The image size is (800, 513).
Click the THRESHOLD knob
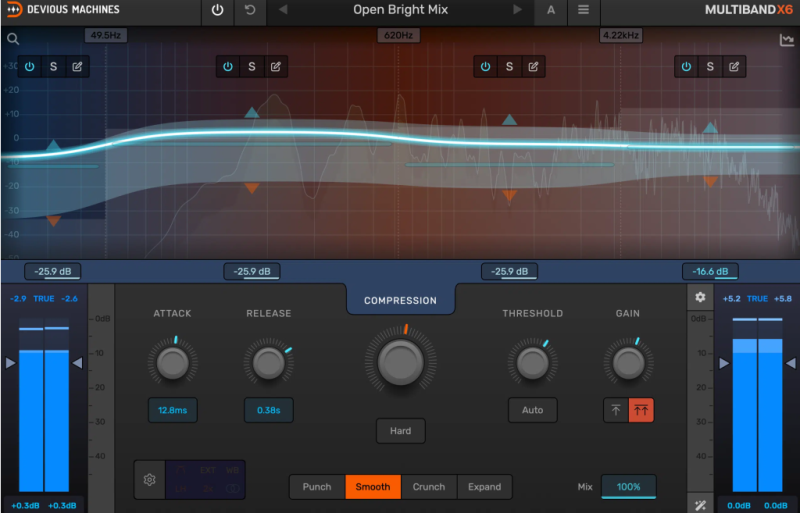tap(532, 362)
